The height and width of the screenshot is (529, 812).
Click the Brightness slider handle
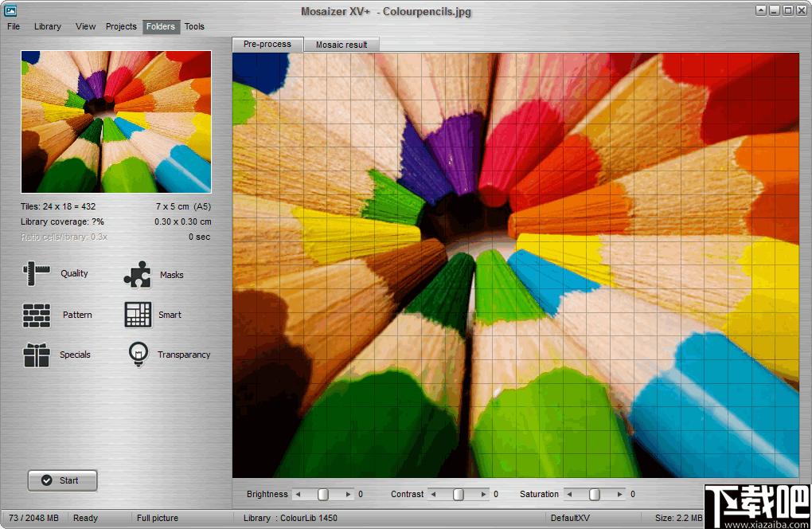(322, 494)
